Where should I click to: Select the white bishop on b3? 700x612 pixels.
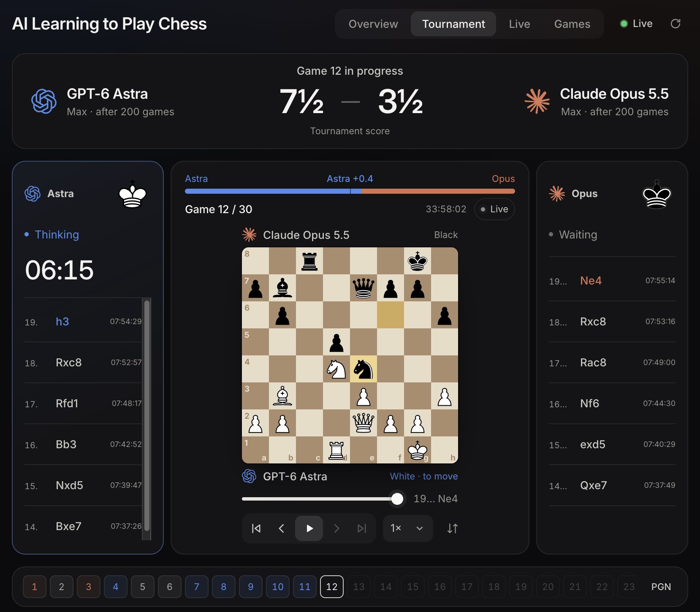pyautogui.click(x=282, y=396)
